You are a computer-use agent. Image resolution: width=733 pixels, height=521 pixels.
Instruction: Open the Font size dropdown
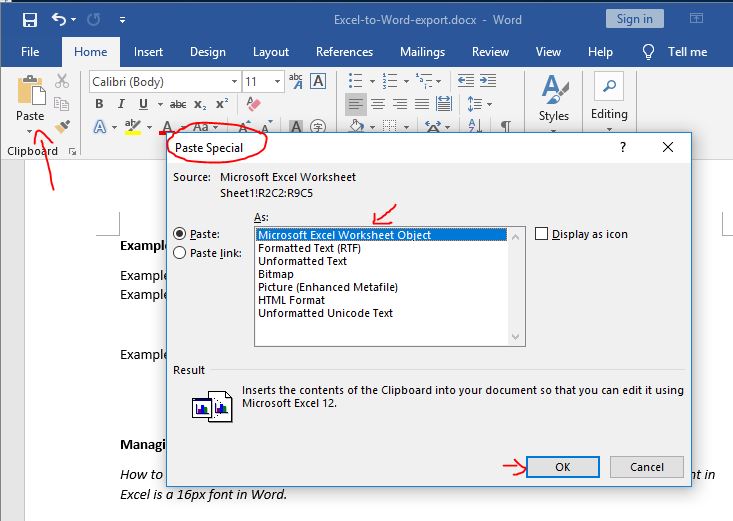[277, 82]
